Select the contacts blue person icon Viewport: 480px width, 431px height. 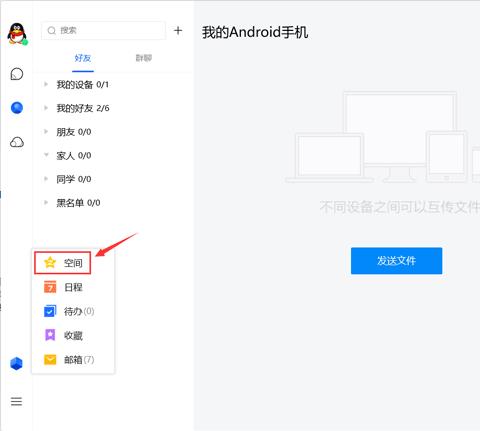click(17, 108)
